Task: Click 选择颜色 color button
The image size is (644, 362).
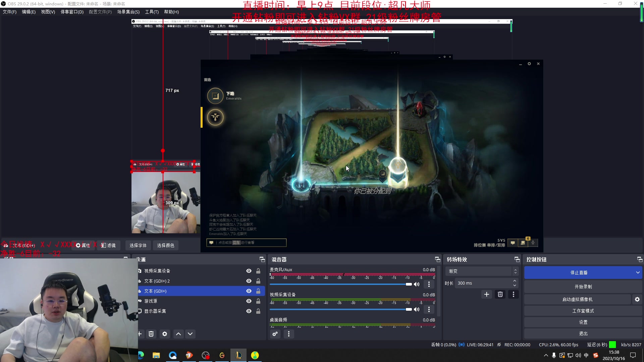Action: point(166,245)
